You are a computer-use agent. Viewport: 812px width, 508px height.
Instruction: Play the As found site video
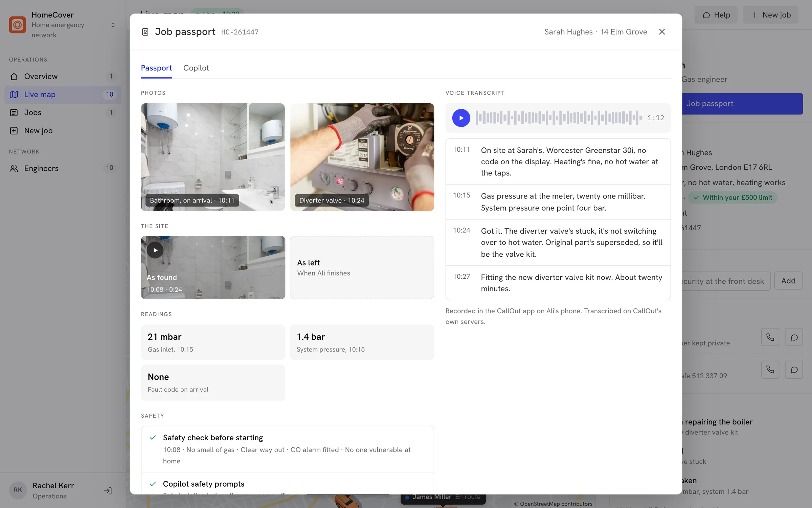155,250
